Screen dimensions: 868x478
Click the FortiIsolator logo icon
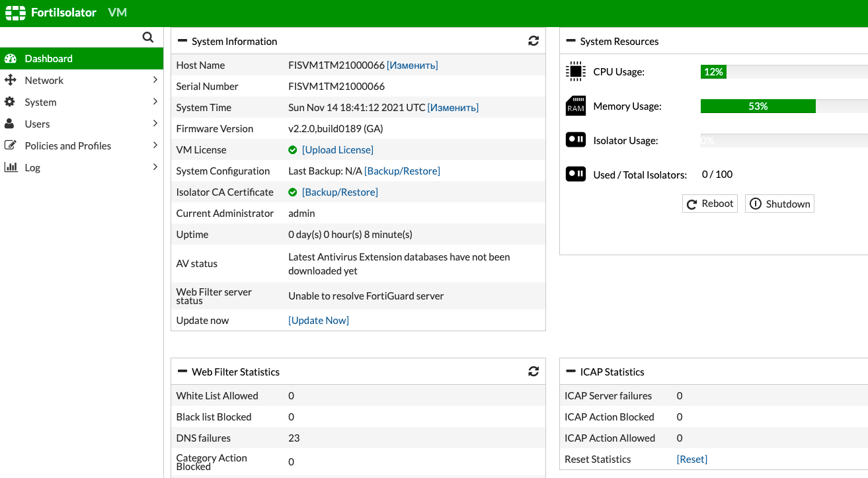15,13
